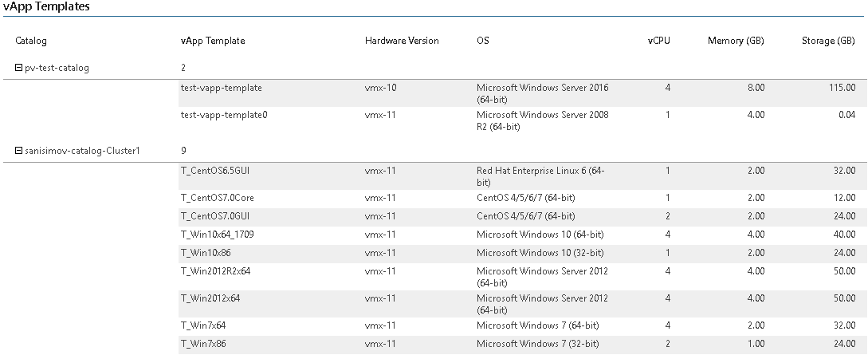Click the Catalog column header

[31, 41]
